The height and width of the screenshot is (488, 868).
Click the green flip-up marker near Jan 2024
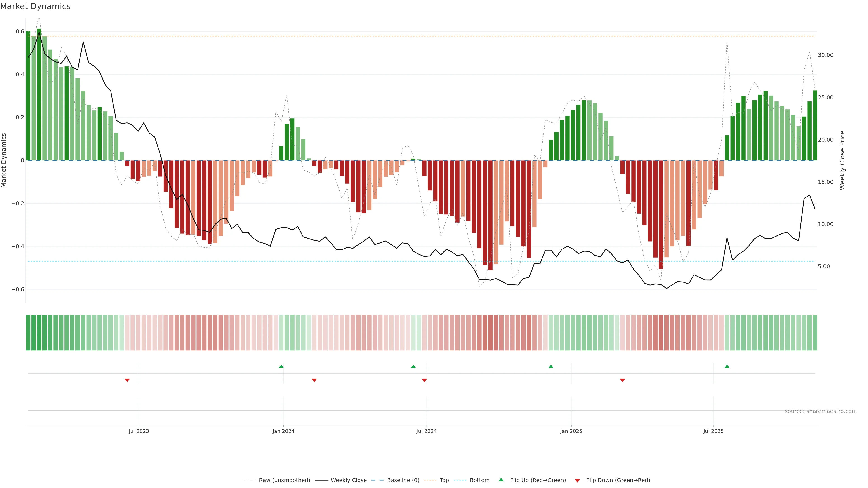pyautogui.click(x=281, y=366)
